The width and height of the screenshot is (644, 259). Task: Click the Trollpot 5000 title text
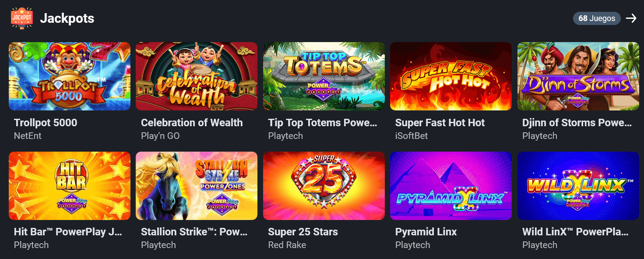[46, 123]
